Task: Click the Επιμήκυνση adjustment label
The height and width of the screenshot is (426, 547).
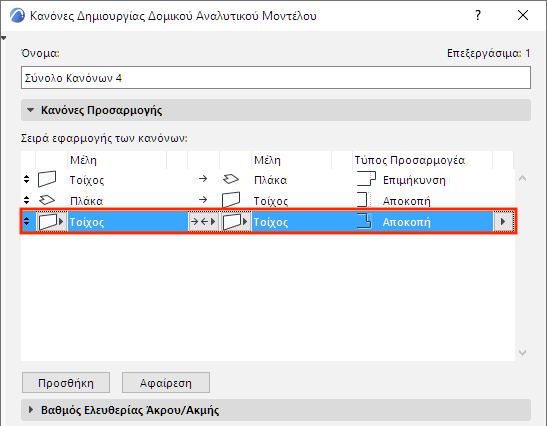Action: [x=414, y=180]
